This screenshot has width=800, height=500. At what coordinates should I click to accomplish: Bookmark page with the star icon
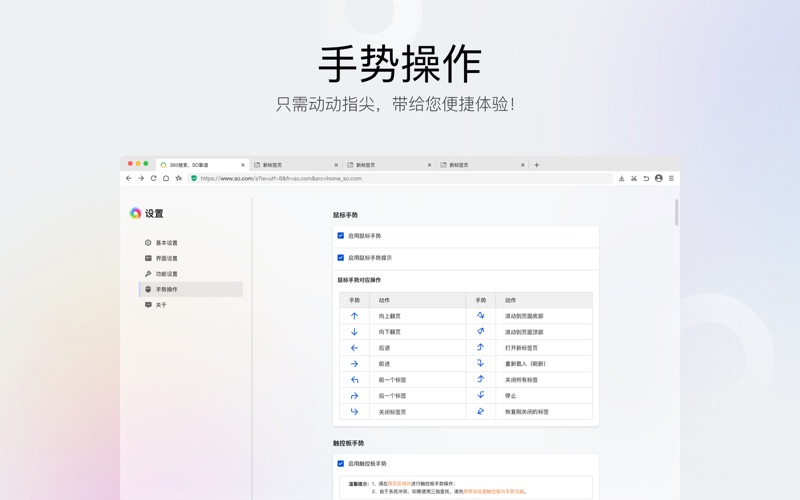179,179
